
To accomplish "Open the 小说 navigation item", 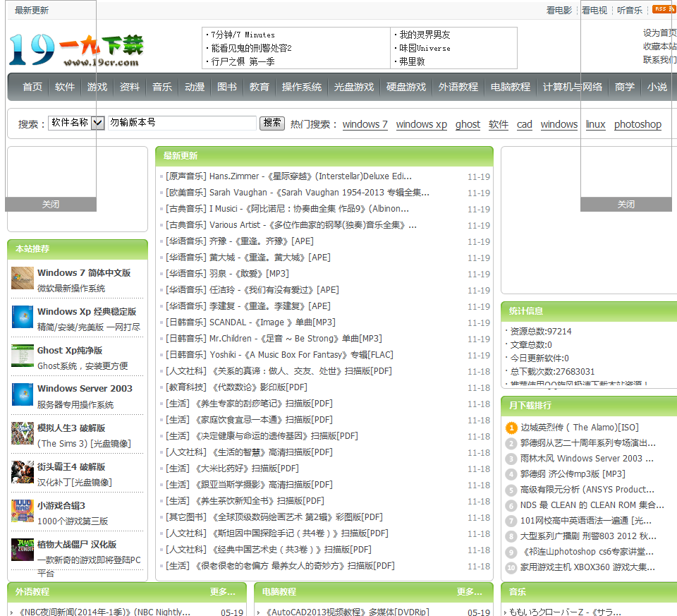I will [x=657, y=87].
